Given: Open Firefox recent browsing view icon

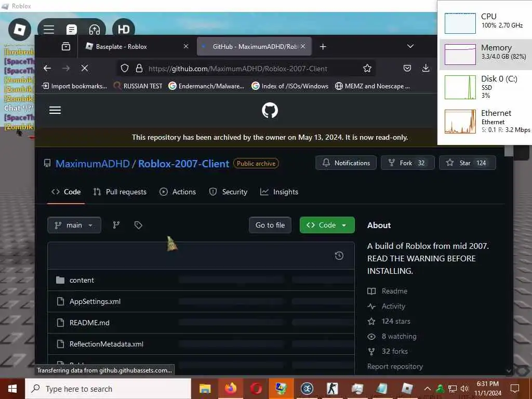Looking at the screenshot, I should 66,46.
